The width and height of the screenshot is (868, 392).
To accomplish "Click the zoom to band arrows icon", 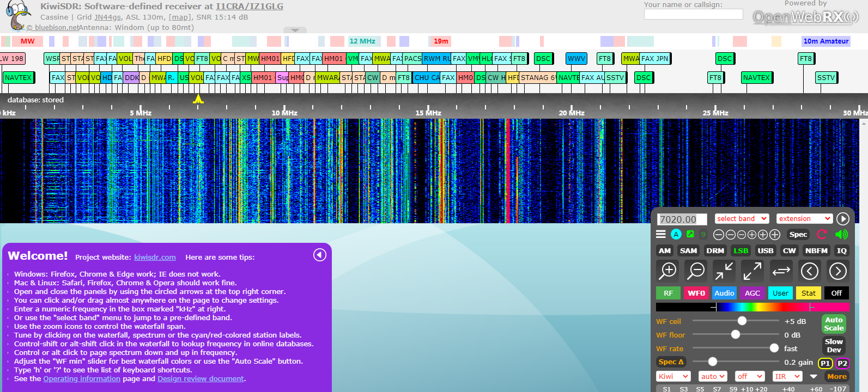I will coord(724,271).
